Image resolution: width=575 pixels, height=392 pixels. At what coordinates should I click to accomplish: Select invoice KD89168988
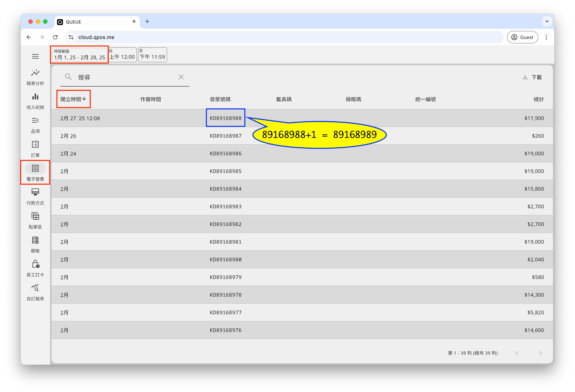tap(226, 118)
